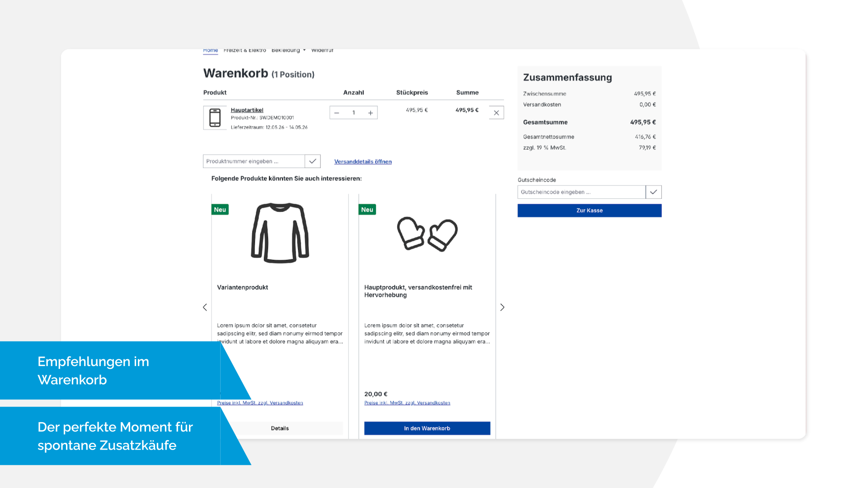
Task: Confirm product number with checkmark icon
Action: click(312, 161)
